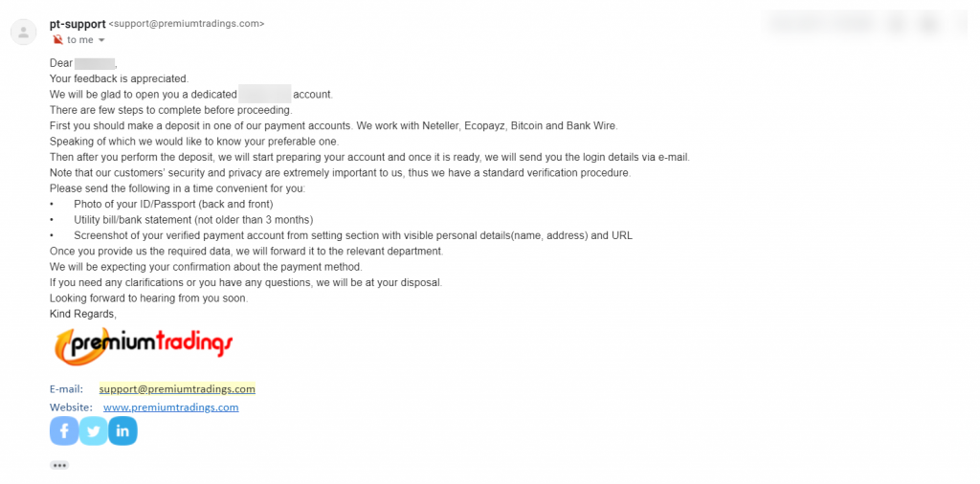
Task: Open the LinkedIn icon in the signature
Action: click(122, 431)
